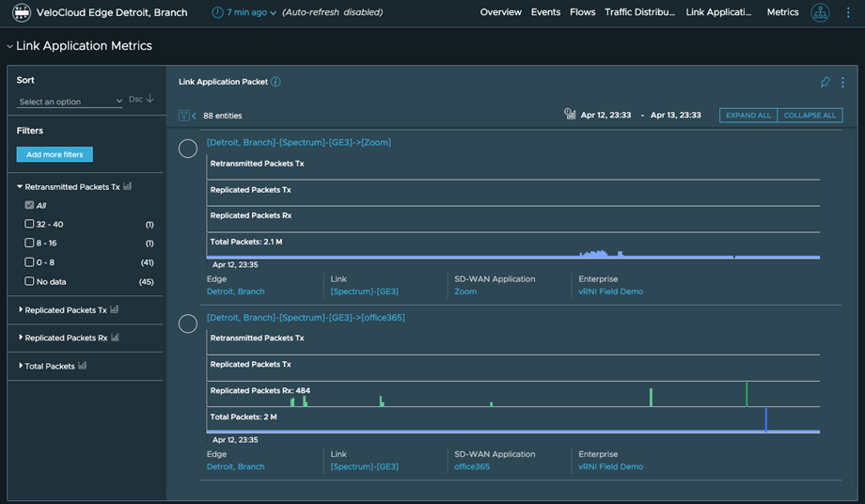Click the VeloCloud Edge entity icon
Screen dimensions: 865x504
[21, 13]
